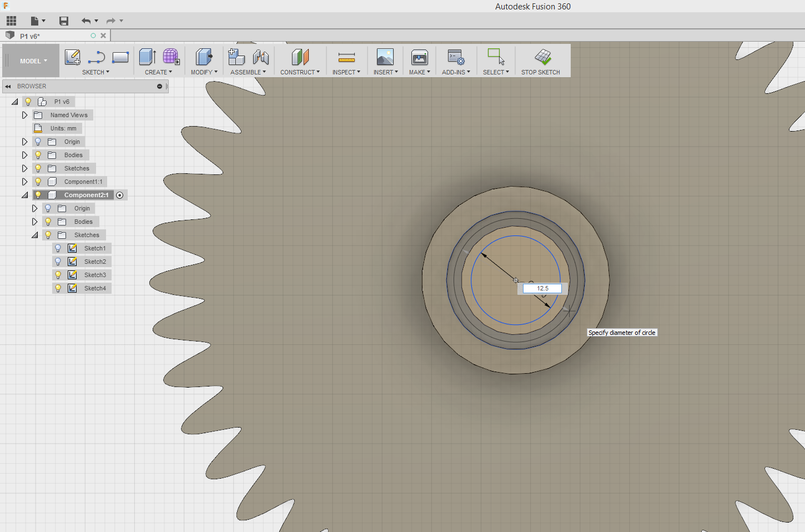
Task: Select the Line sketch tool icon
Action: pyautogui.click(x=97, y=57)
